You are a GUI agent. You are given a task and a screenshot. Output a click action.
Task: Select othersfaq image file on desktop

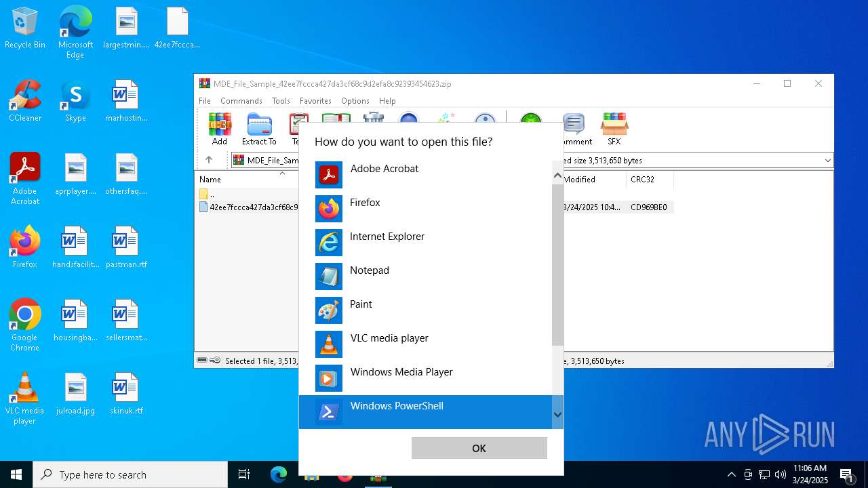(x=126, y=175)
